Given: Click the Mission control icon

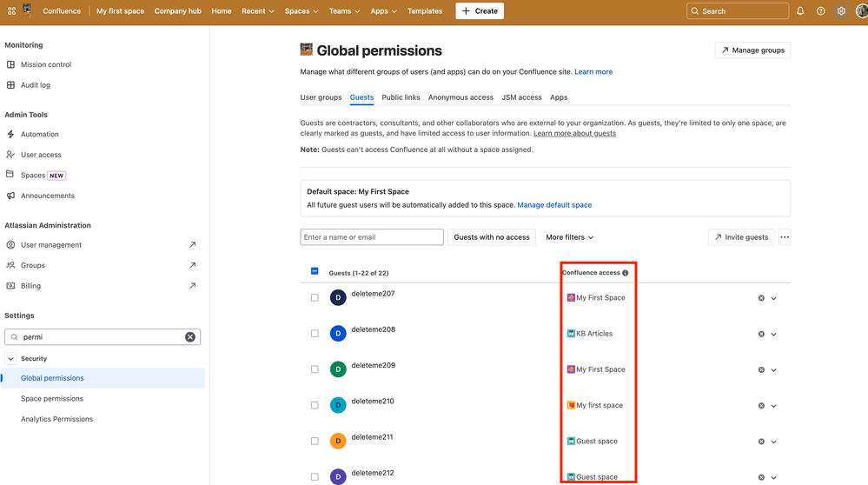Looking at the screenshot, I should click(10, 64).
